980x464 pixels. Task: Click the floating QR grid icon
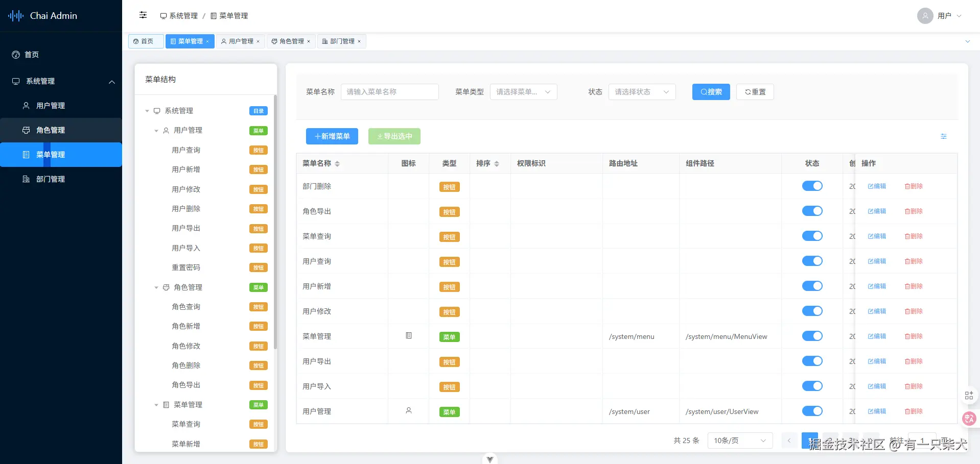click(969, 396)
